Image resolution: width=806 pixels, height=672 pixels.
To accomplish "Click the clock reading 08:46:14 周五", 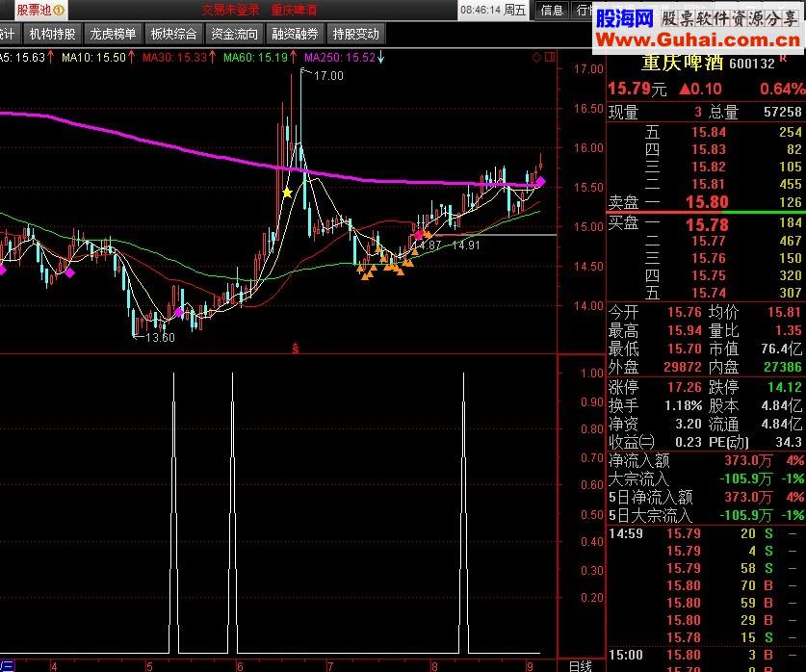I will [493, 10].
